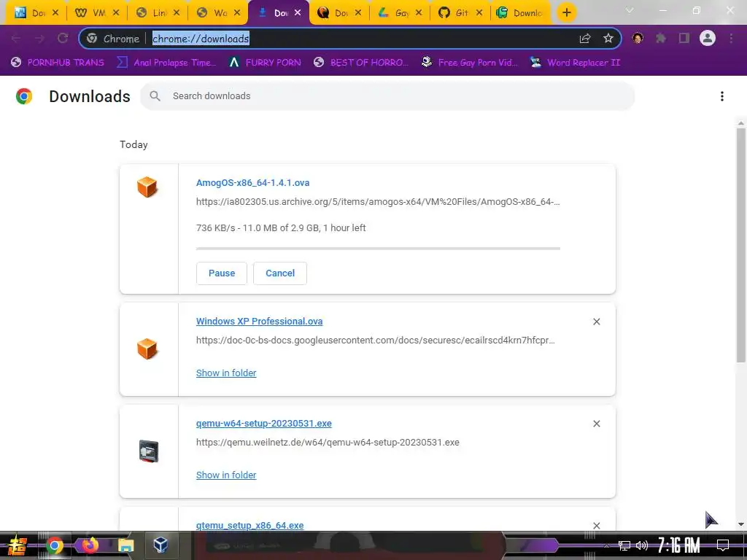Show qemu-w64-setup-20230531.exe in folder

(226, 475)
